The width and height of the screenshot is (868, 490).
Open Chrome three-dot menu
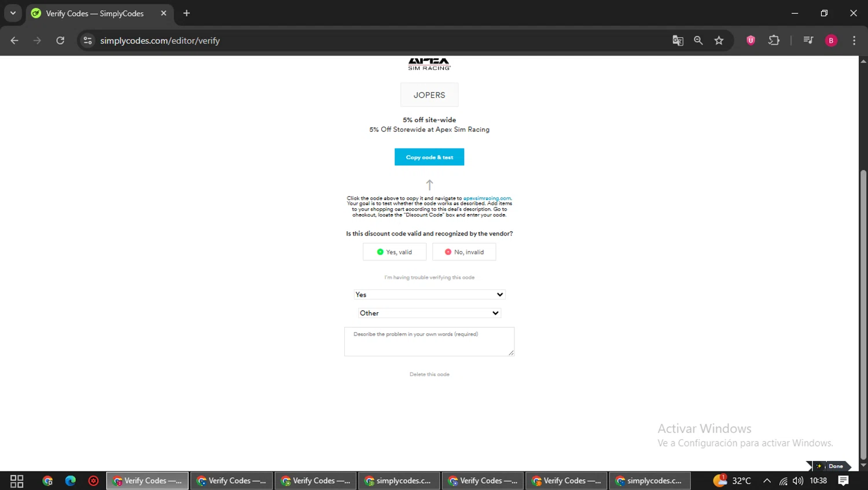coord(854,40)
